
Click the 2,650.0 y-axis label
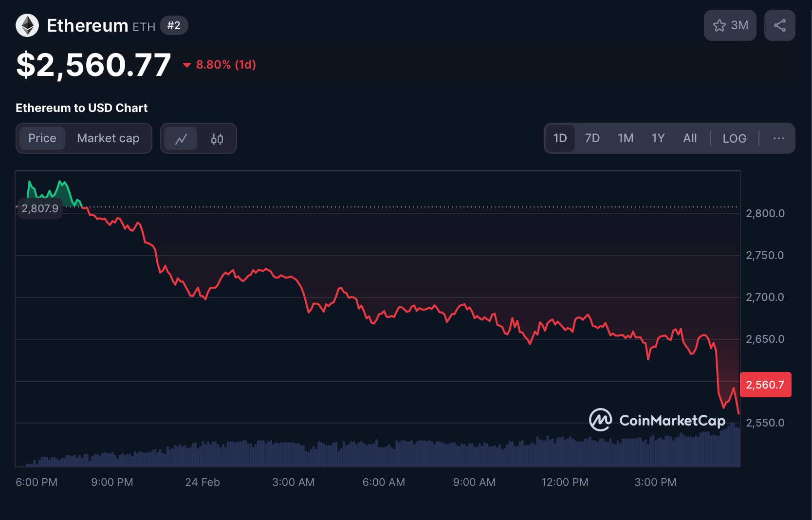(x=765, y=339)
